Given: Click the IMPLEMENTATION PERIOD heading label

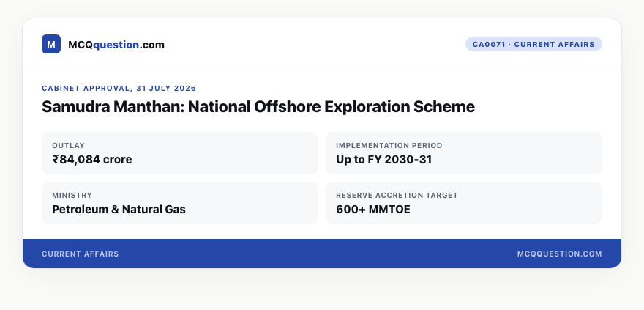Looking at the screenshot, I should [389, 146].
